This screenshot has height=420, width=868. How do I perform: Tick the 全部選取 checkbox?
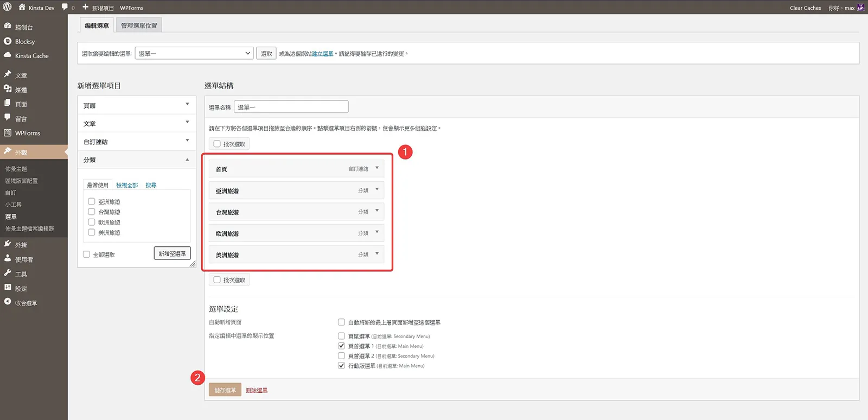tap(86, 254)
